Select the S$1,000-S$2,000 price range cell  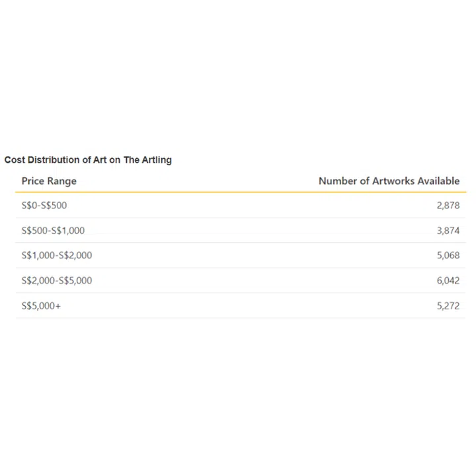(57, 255)
